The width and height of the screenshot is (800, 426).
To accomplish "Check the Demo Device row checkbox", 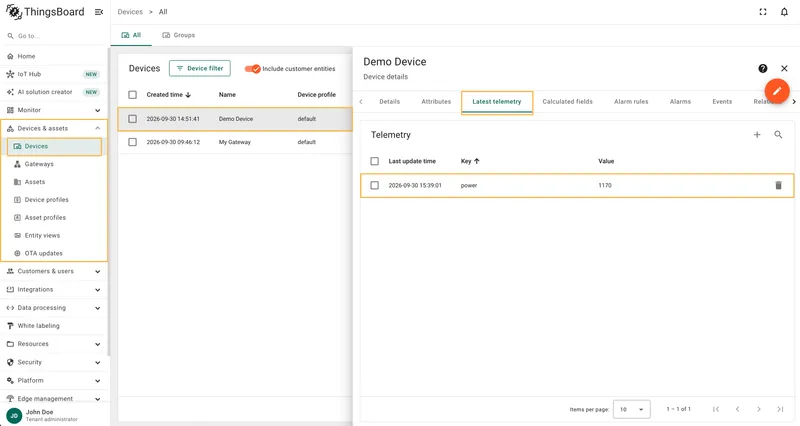I will [133, 119].
